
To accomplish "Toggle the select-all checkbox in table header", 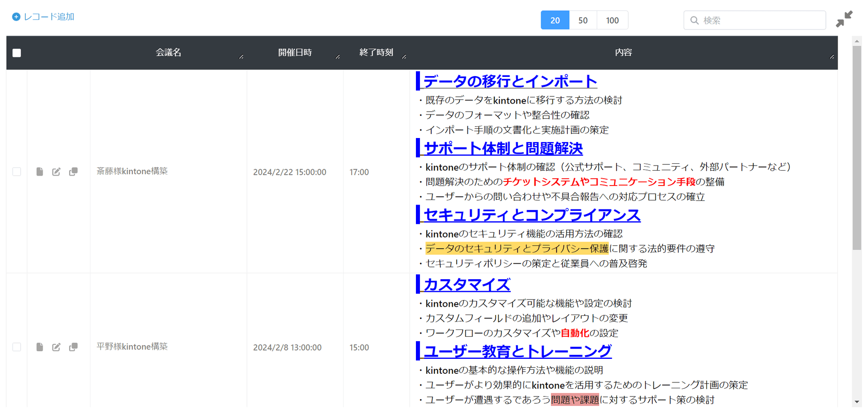I will 17,53.
